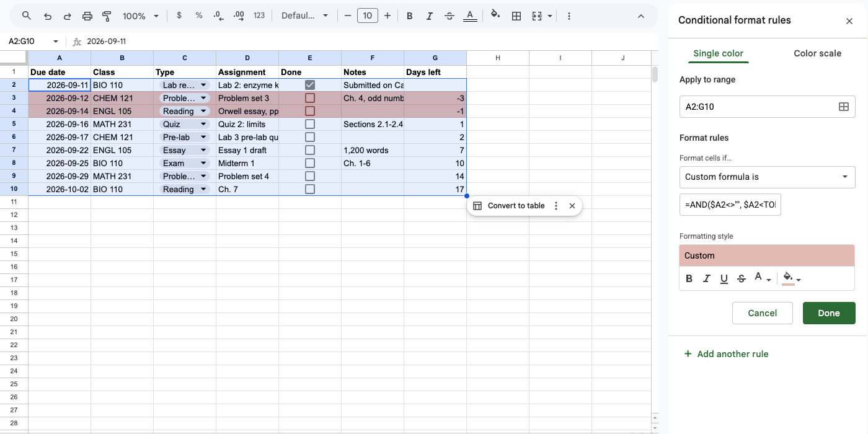868x434 pixels.
Task: Check Done for Lab 3 pre-lab row
Action: pyautogui.click(x=310, y=137)
